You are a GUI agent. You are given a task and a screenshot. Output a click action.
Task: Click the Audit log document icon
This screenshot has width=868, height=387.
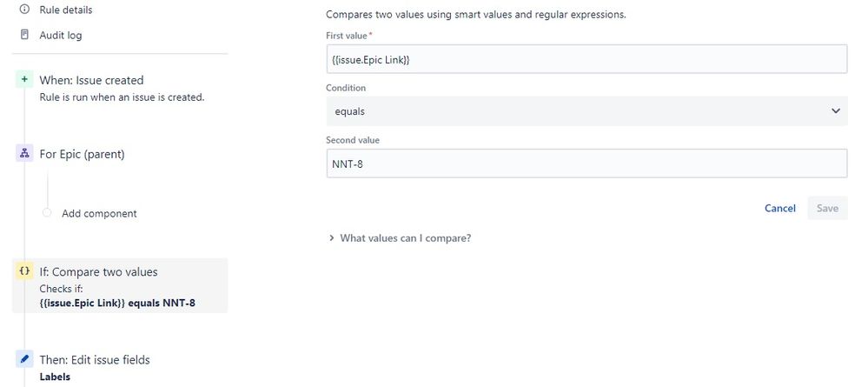(x=24, y=35)
